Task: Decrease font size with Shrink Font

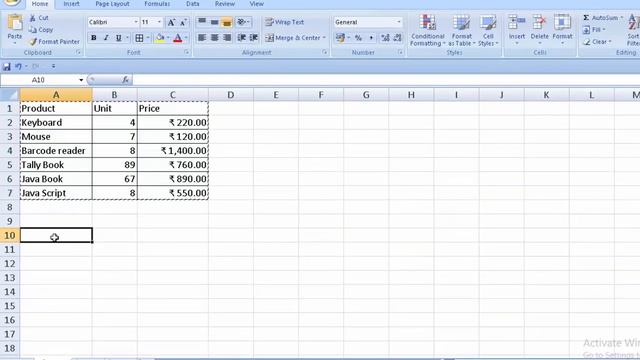Action: (183, 22)
